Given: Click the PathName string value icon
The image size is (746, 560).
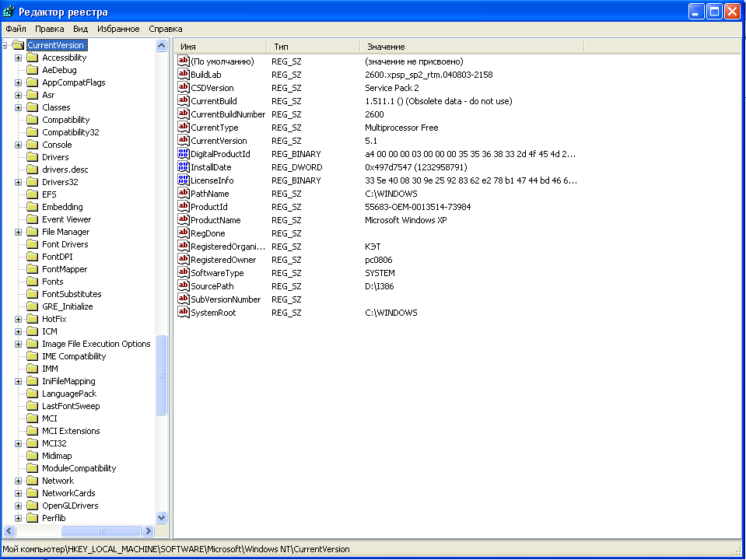Looking at the screenshot, I should (x=183, y=193).
